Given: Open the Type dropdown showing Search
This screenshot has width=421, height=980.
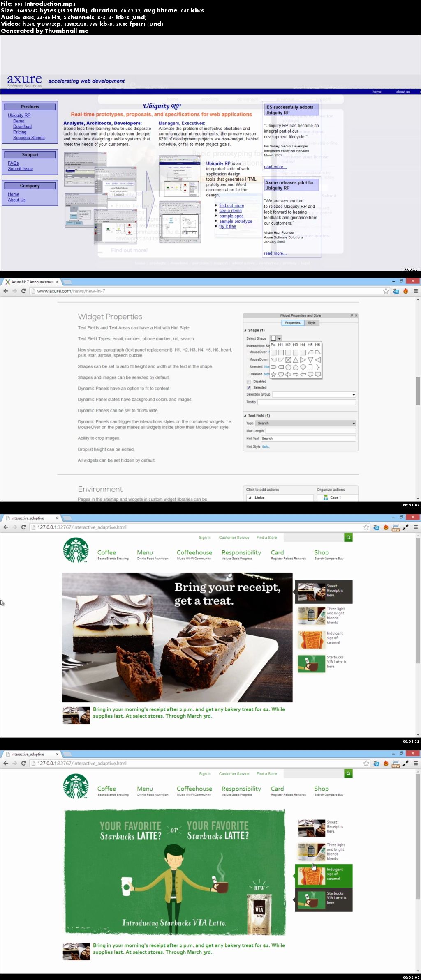Looking at the screenshot, I should click(306, 423).
